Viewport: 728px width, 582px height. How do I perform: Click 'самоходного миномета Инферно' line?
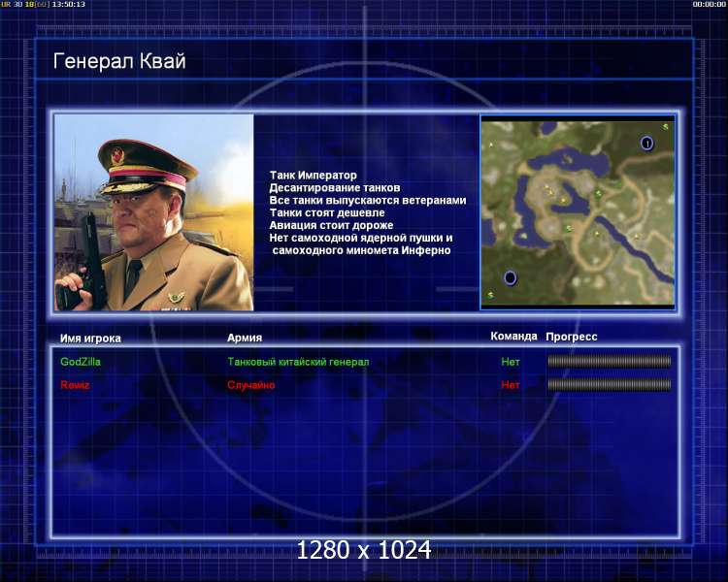362,250
